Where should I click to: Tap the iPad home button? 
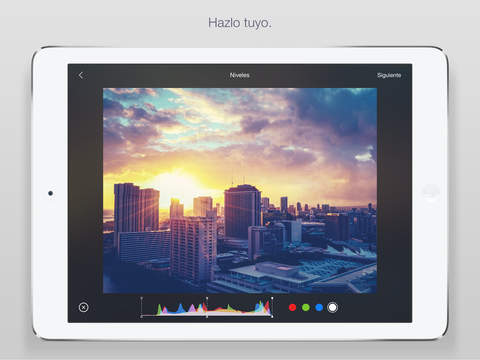click(x=430, y=193)
